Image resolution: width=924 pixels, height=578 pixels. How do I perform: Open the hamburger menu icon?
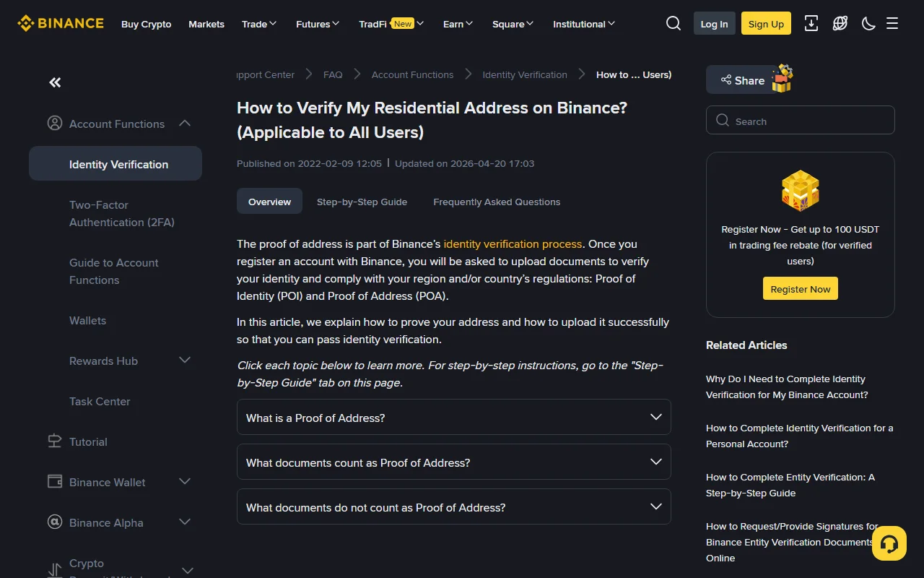tap(892, 24)
